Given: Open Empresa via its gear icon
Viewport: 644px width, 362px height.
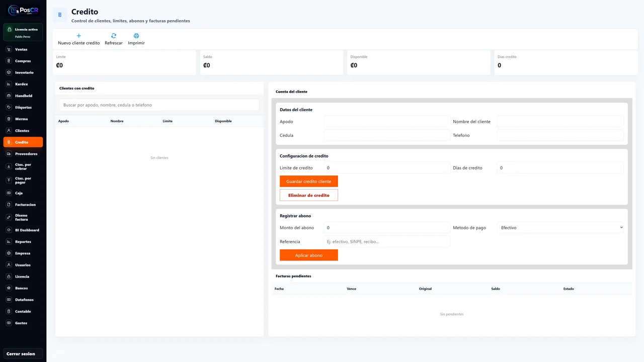Looking at the screenshot, I should click(x=9, y=253).
